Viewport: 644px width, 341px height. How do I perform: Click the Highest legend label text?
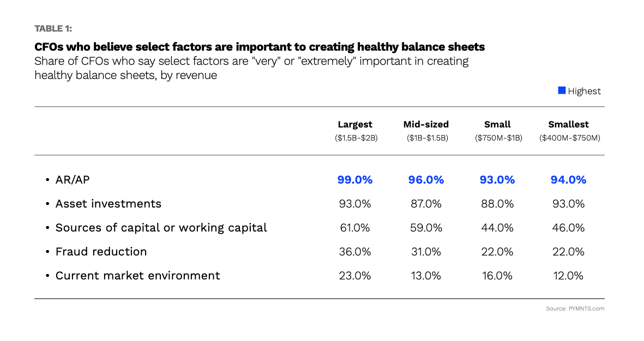tap(584, 91)
